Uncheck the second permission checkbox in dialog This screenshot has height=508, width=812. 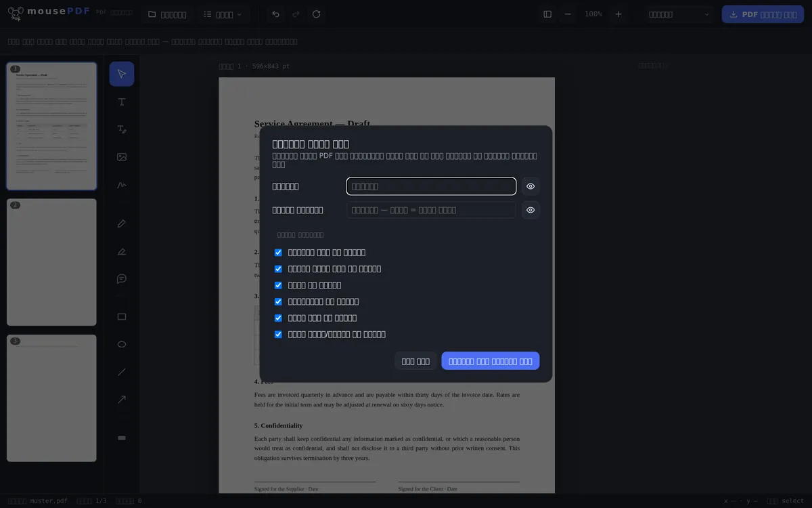click(x=278, y=269)
